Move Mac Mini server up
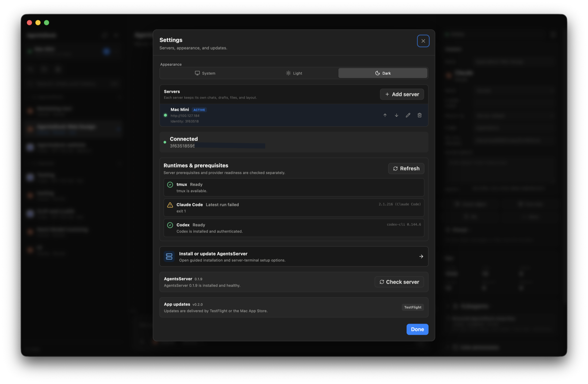 (x=385, y=115)
